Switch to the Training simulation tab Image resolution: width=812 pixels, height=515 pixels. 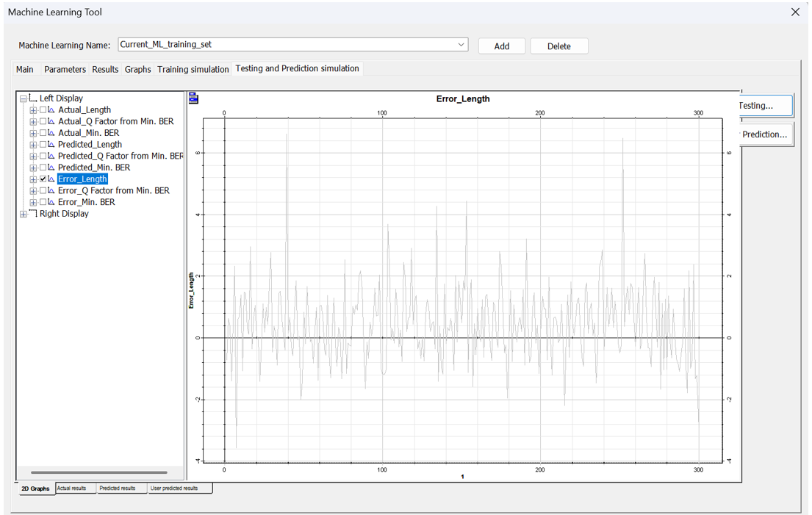tap(193, 69)
